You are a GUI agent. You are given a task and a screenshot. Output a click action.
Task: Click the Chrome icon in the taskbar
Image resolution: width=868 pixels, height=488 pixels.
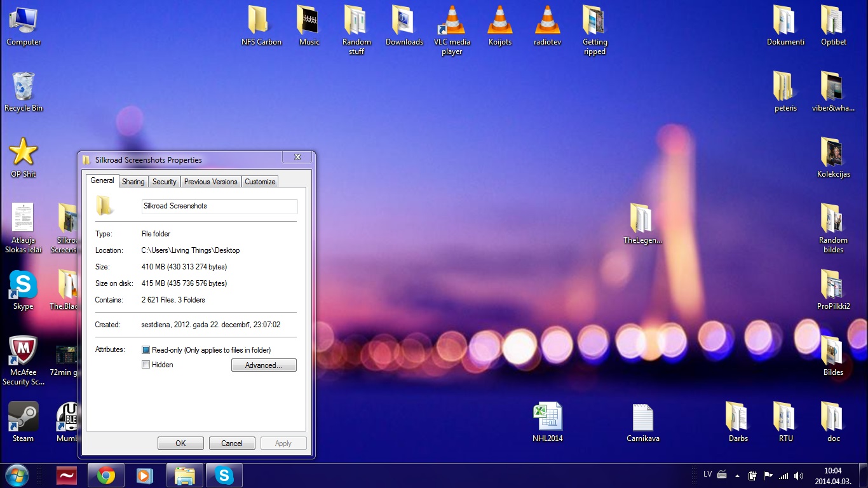point(105,475)
